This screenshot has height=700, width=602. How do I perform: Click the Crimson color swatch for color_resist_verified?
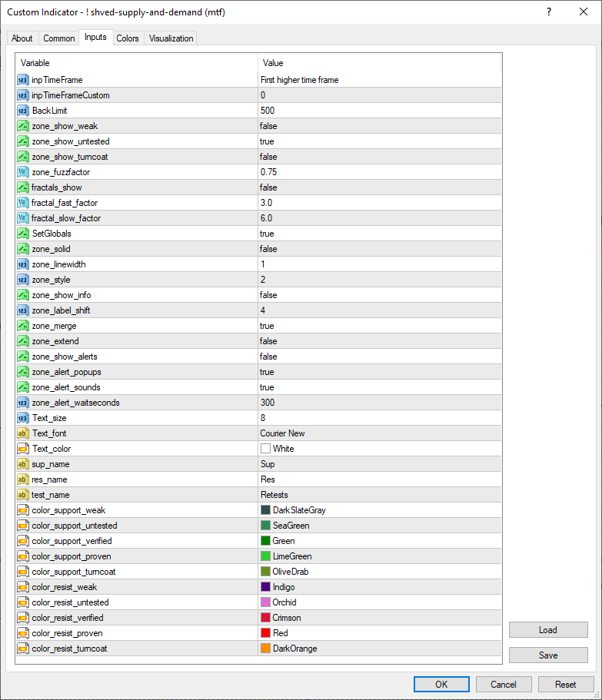(x=266, y=618)
